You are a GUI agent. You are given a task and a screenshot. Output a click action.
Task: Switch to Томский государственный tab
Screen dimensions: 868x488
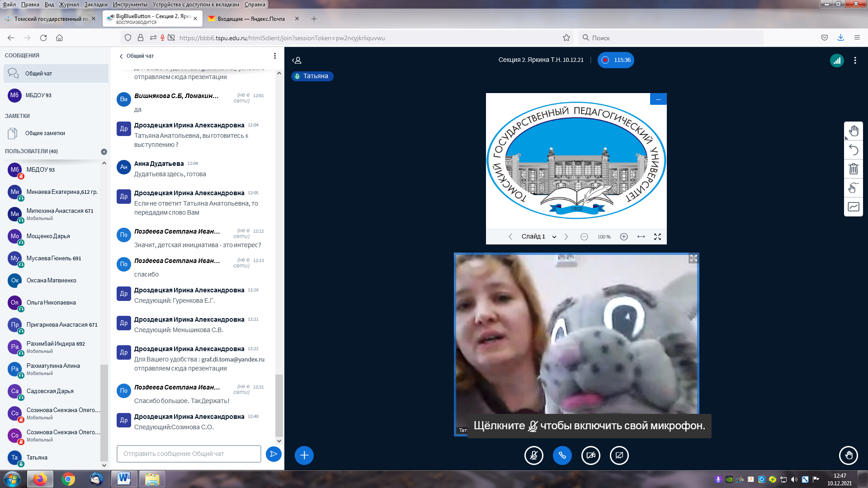point(51,19)
